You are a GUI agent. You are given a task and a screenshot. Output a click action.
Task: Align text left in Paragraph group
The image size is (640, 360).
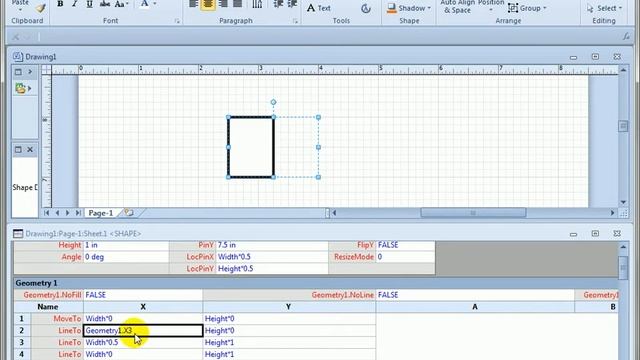[x=193, y=4]
